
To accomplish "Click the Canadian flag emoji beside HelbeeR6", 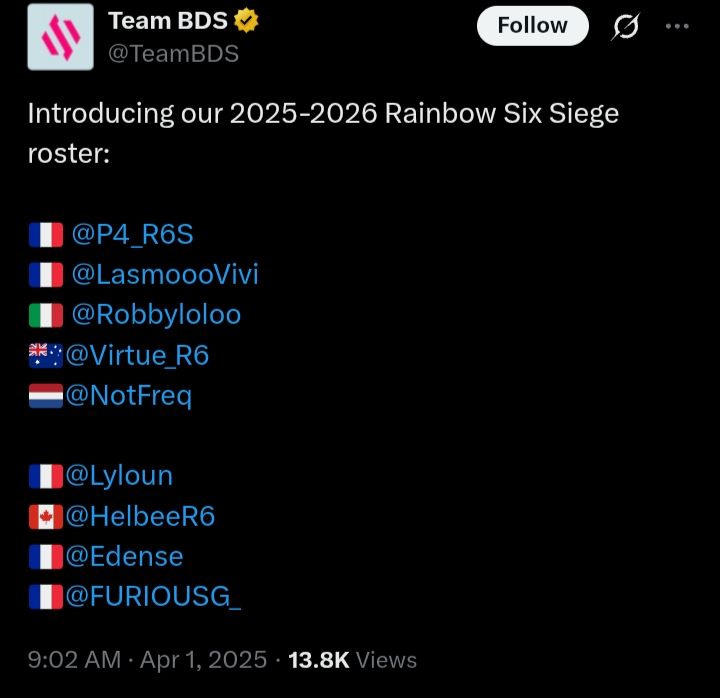I will [x=45, y=517].
